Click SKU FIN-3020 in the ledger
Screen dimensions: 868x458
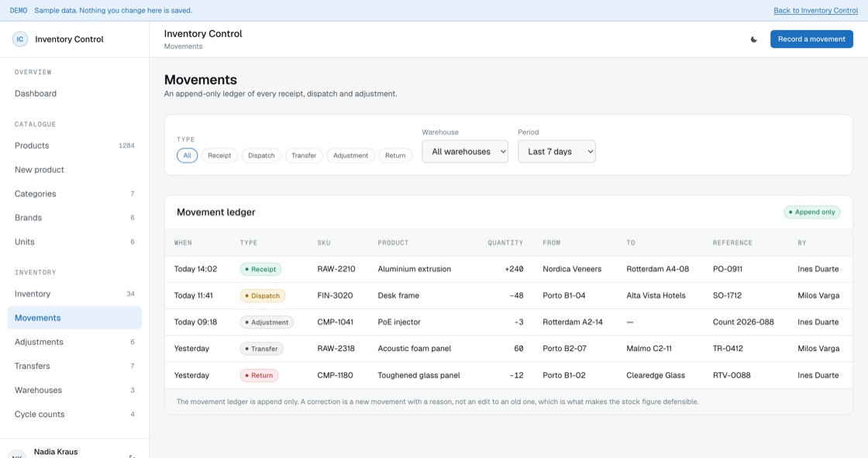tap(335, 296)
